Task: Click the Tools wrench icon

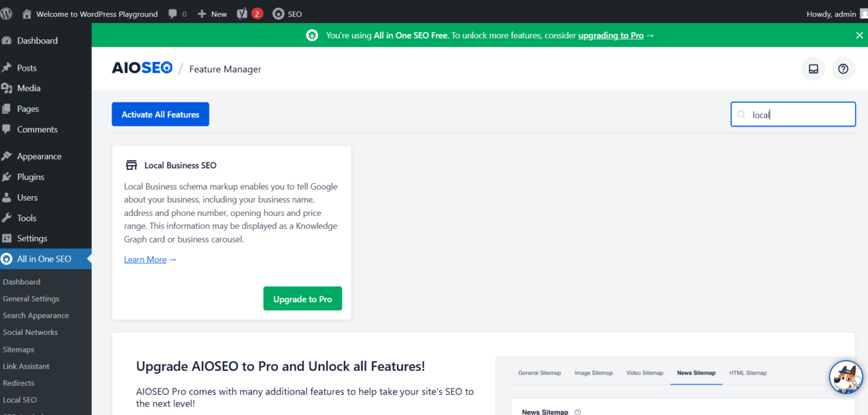Action: point(7,218)
